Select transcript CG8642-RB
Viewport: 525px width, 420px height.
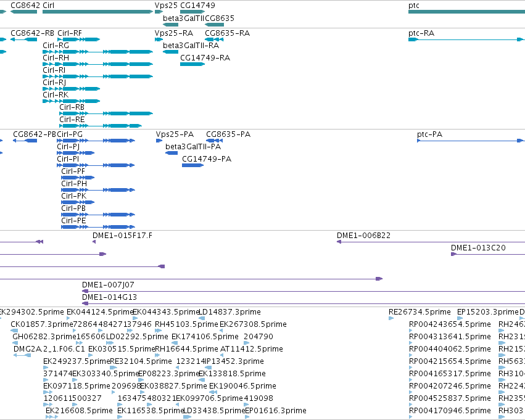click(x=33, y=33)
